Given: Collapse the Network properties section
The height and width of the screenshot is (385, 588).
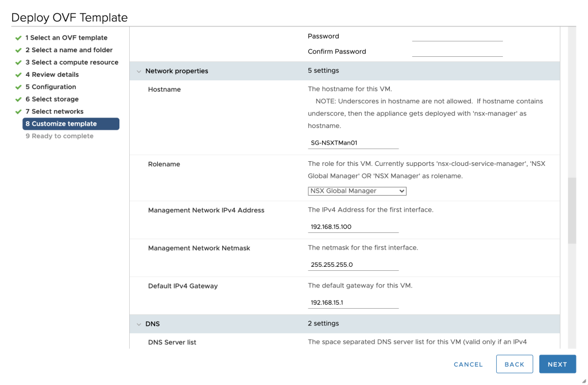Looking at the screenshot, I should point(139,71).
